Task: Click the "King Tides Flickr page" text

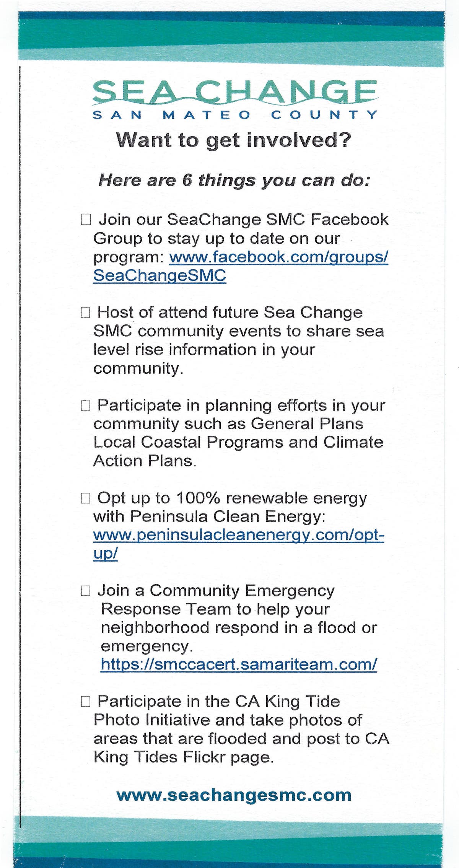Action: (x=184, y=757)
